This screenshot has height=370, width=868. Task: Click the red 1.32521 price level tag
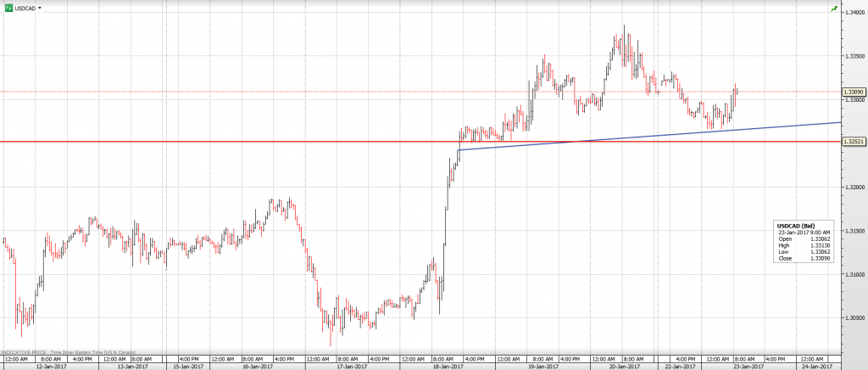pyautogui.click(x=854, y=142)
